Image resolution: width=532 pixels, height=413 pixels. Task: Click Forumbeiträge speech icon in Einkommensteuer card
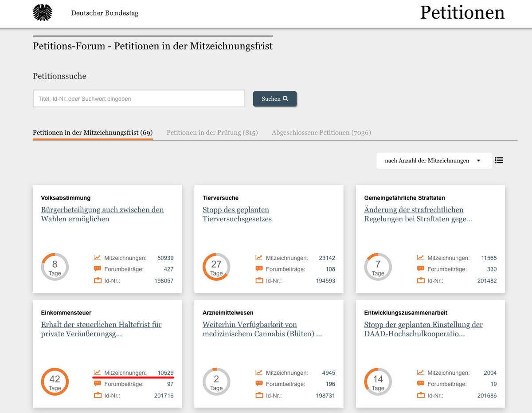pyautogui.click(x=98, y=384)
